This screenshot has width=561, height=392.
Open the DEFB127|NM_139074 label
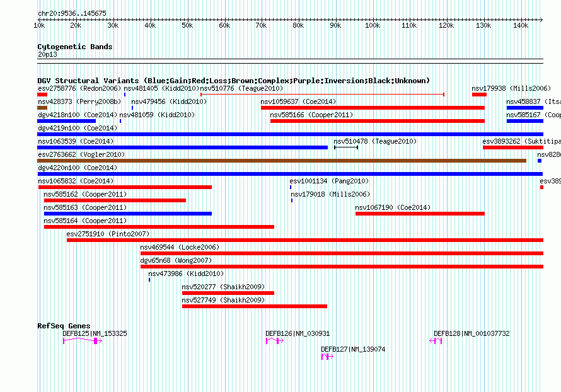353,349
